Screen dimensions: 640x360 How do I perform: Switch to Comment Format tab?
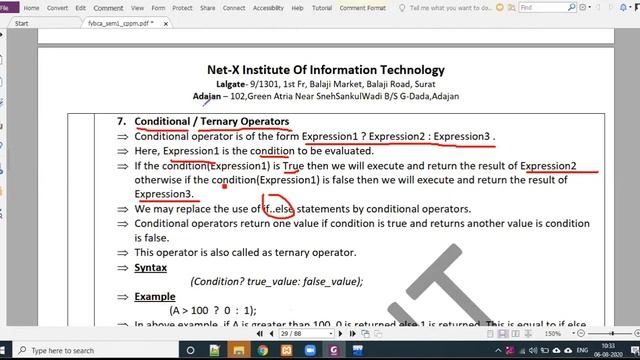click(362, 8)
